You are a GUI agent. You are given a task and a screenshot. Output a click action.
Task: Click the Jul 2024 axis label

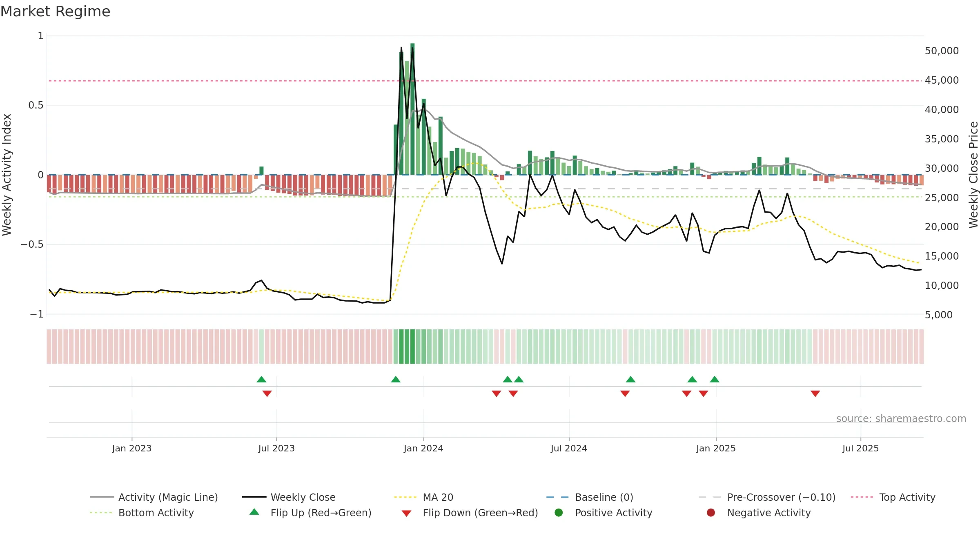click(x=569, y=448)
